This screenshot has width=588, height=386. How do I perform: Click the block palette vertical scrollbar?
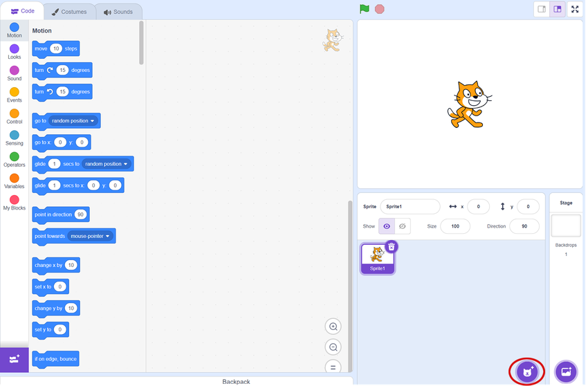click(142, 43)
